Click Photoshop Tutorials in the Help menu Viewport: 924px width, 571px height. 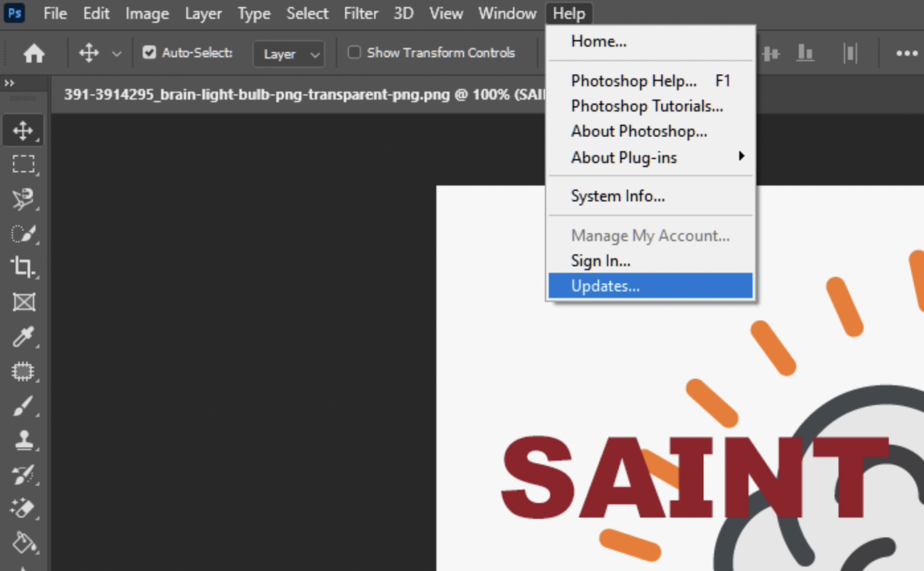[647, 106]
